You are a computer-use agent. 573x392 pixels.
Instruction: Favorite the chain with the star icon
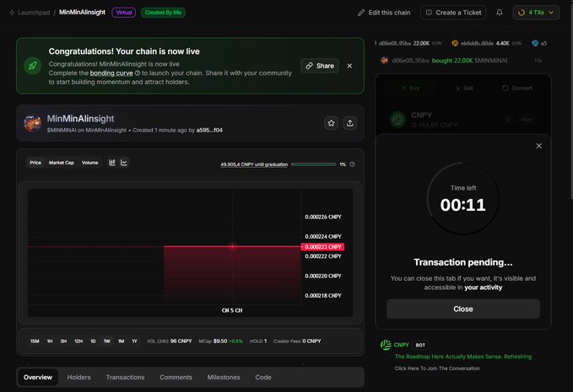(331, 123)
